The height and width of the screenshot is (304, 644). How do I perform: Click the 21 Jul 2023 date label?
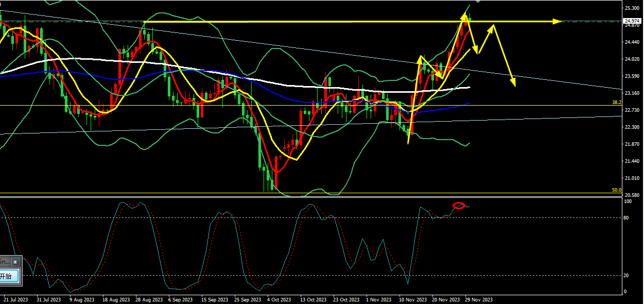click(16, 299)
